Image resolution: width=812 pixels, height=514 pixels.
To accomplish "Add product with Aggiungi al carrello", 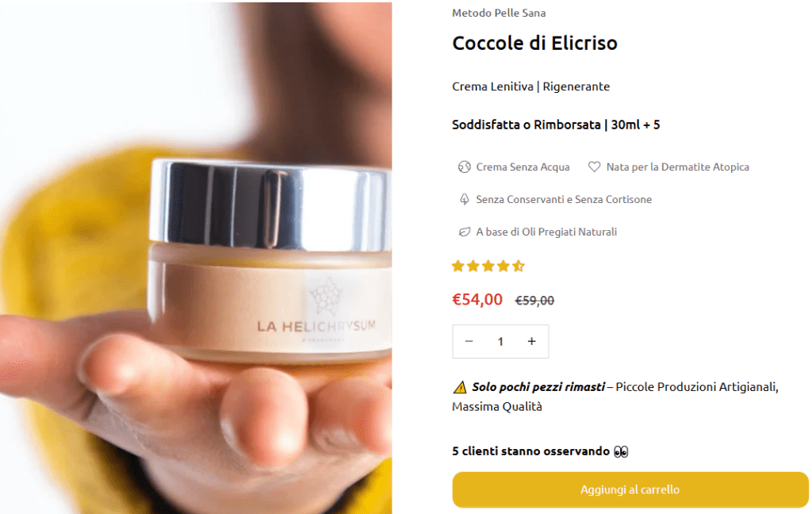I will click(x=630, y=489).
